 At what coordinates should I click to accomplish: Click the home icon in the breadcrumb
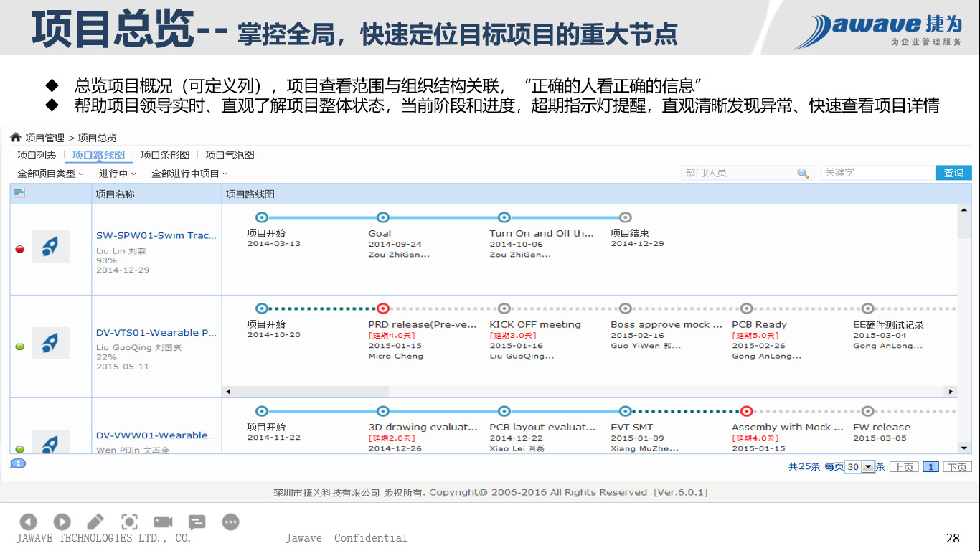pyautogui.click(x=16, y=138)
